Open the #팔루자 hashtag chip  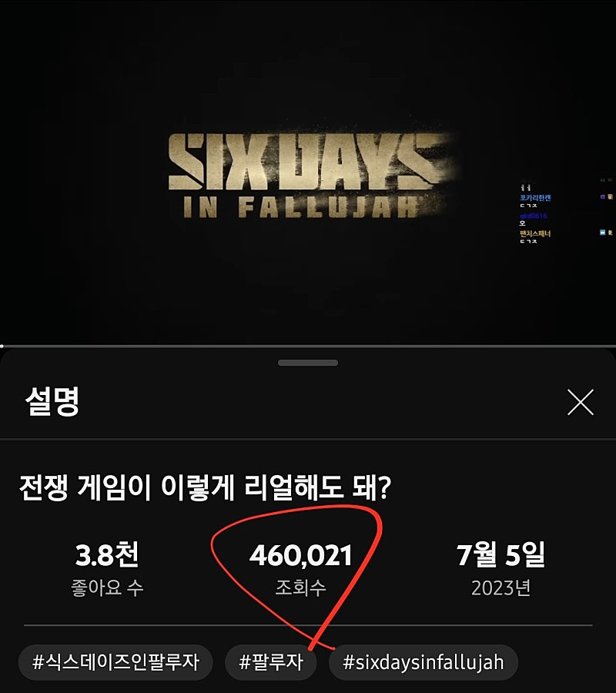(x=271, y=662)
